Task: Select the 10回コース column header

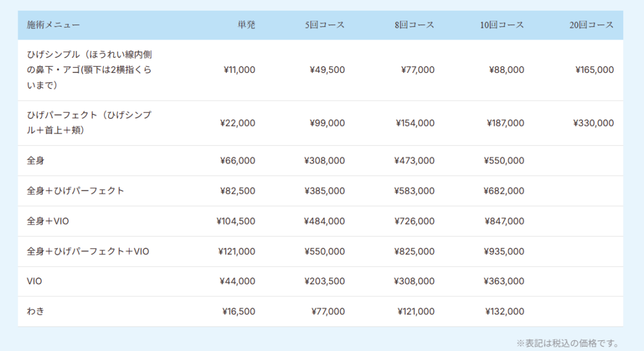Action: click(502, 26)
